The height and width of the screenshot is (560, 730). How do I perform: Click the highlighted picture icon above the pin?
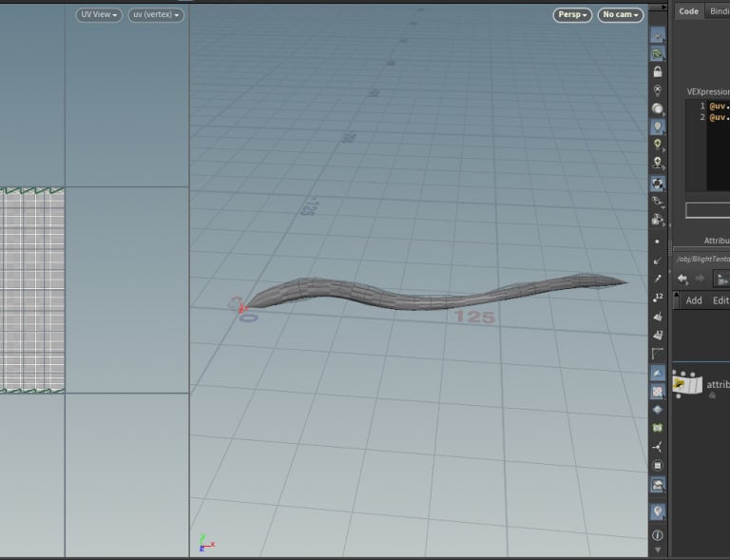coord(658,485)
